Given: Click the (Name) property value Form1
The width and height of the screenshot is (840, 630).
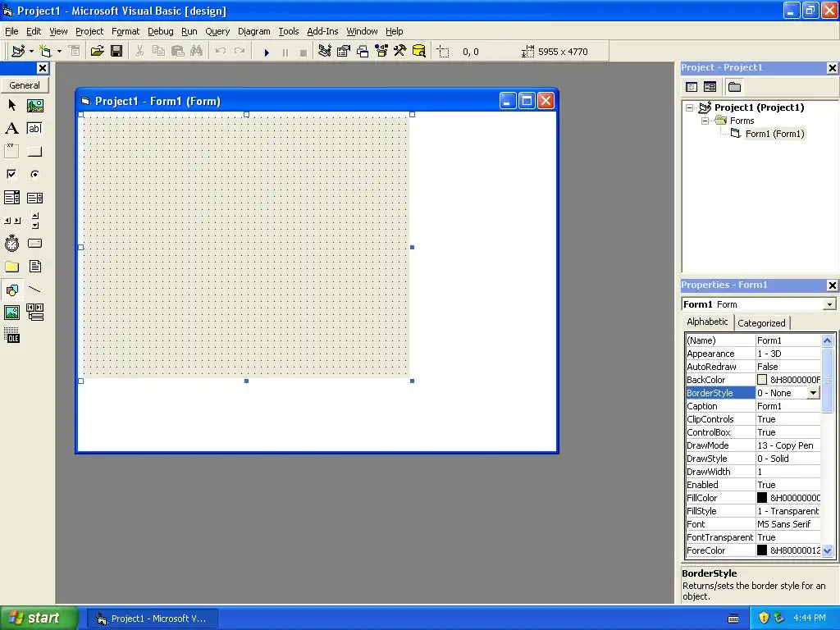Looking at the screenshot, I should click(787, 340).
